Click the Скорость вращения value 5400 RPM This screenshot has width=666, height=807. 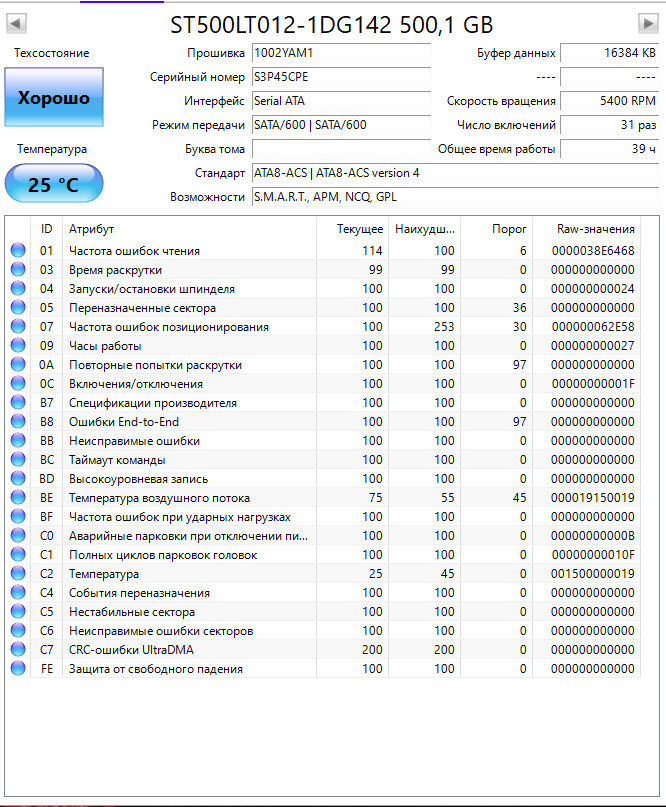609,101
